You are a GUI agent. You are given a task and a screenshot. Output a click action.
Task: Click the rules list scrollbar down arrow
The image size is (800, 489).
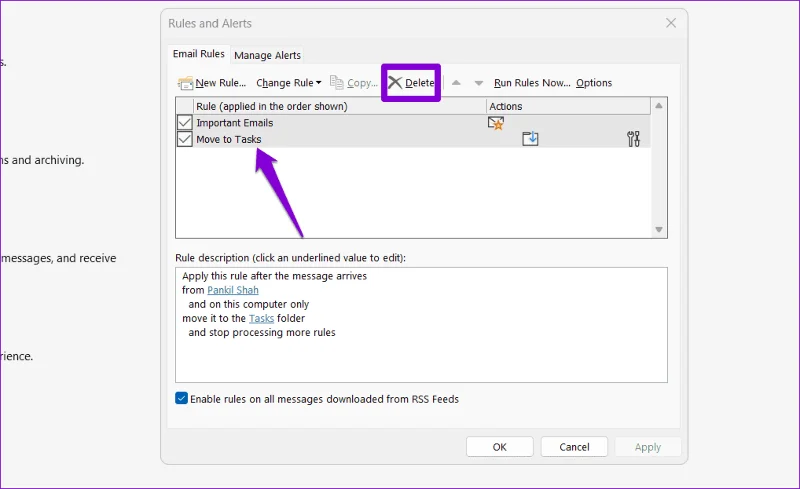659,230
